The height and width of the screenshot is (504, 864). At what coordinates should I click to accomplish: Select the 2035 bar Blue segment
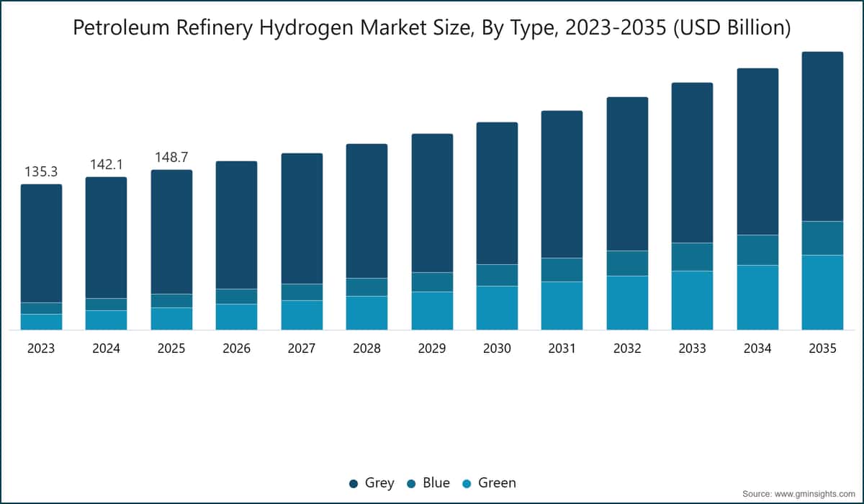pos(822,238)
